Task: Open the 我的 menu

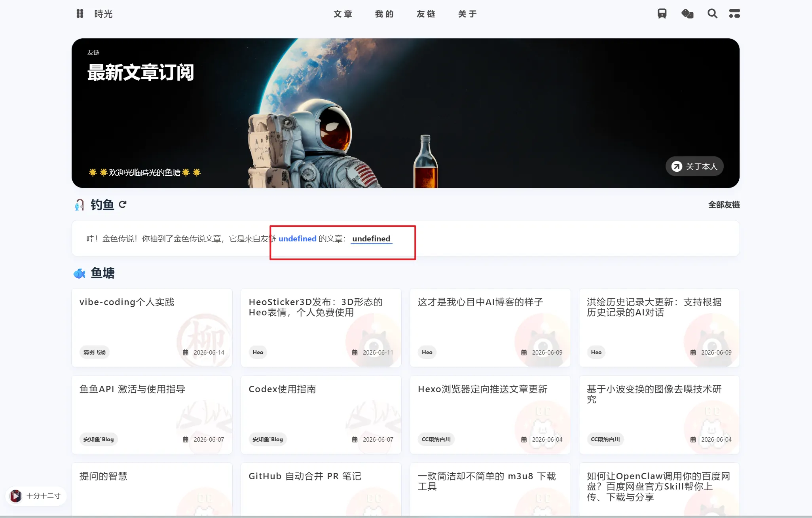Action: pos(385,14)
